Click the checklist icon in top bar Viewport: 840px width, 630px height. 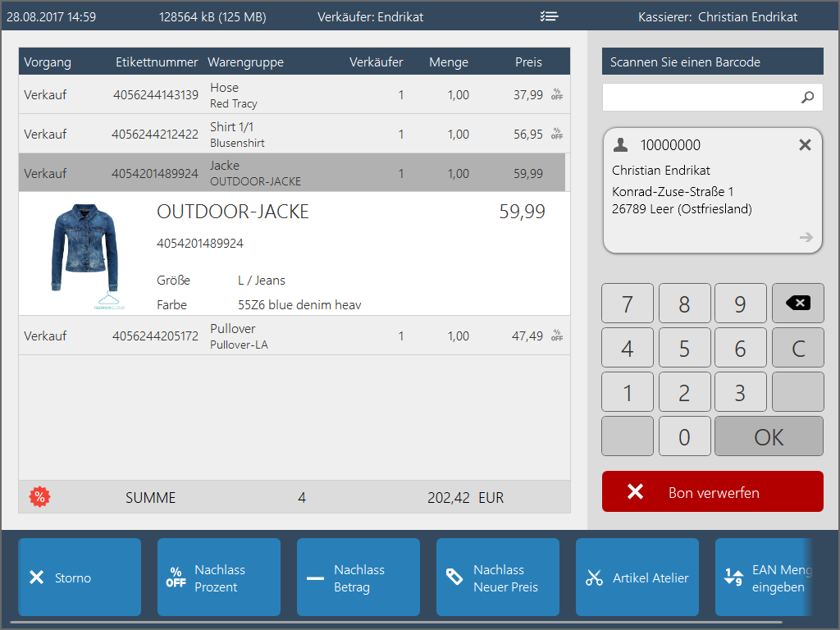click(550, 16)
